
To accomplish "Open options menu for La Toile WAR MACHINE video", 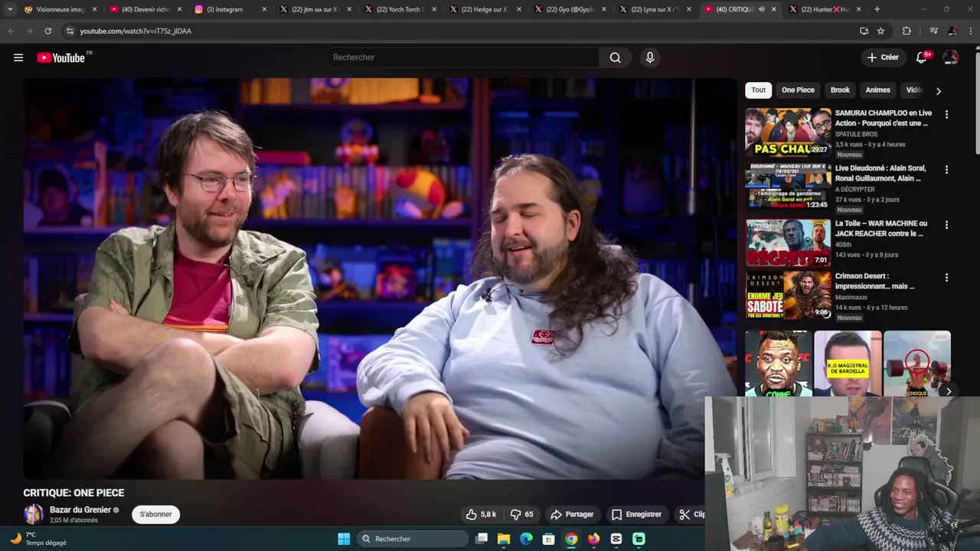I will pyautogui.click(x=946, y=225).
